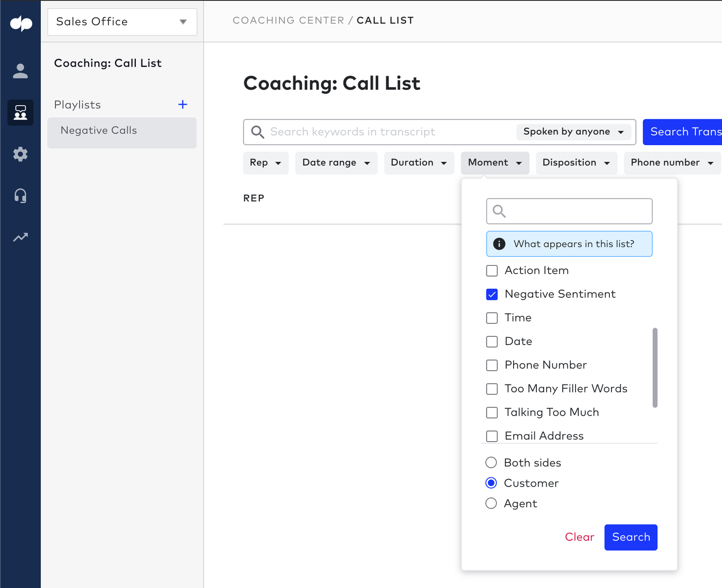722x588 pixels.
Task: Focus the moment search input field
Action: pyautogui.click(x=569, y=211)
